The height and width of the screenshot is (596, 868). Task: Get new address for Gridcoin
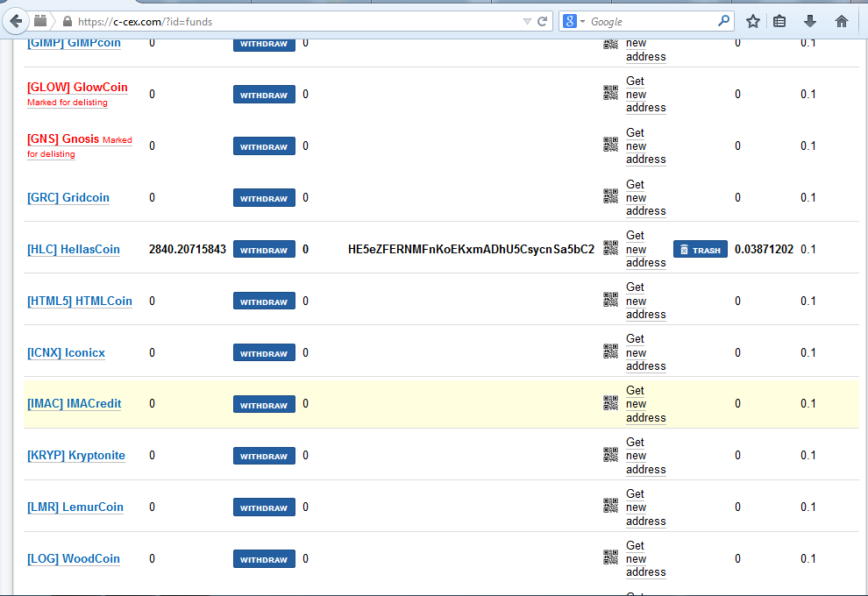pos(645,197)
